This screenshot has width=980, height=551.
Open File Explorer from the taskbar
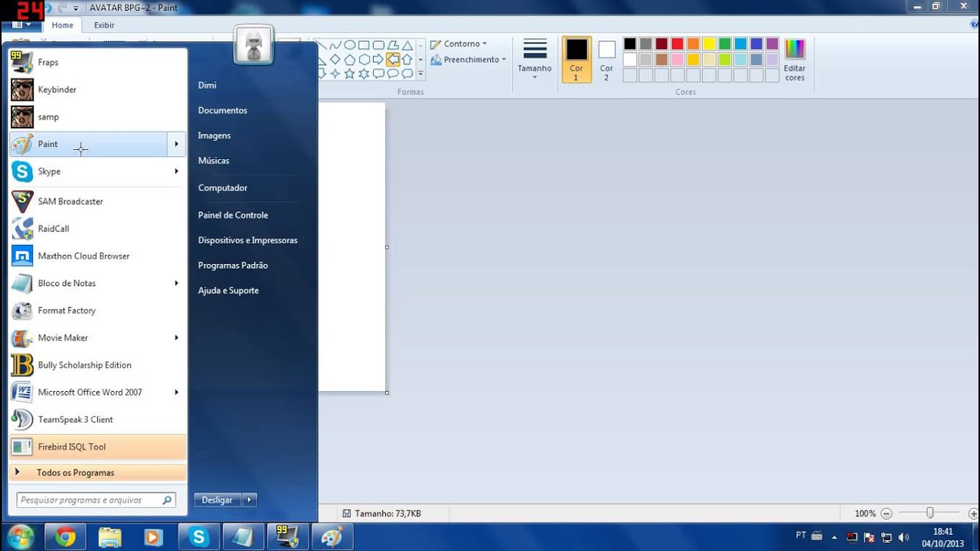[109, 537]
